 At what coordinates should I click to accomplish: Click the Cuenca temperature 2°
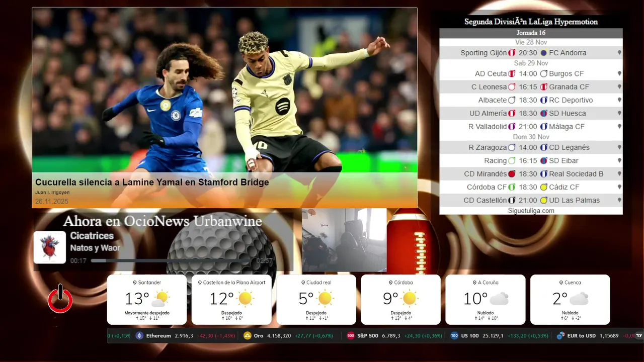tap(560, 299)
